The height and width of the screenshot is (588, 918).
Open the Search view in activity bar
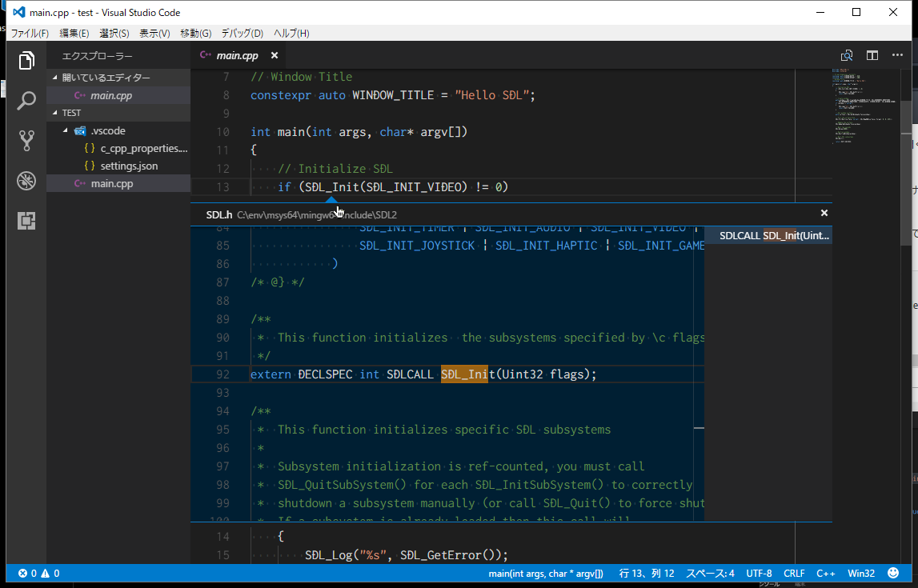[26, 101]
